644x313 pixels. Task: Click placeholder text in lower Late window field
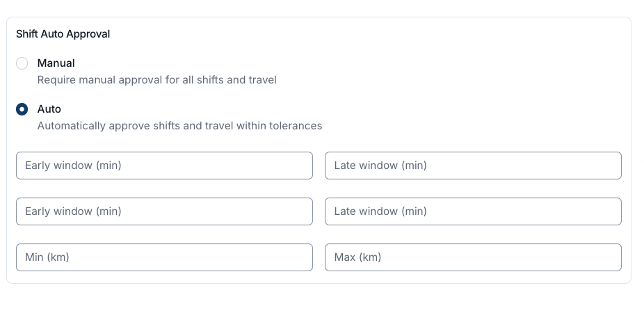(x=380, y=211)
